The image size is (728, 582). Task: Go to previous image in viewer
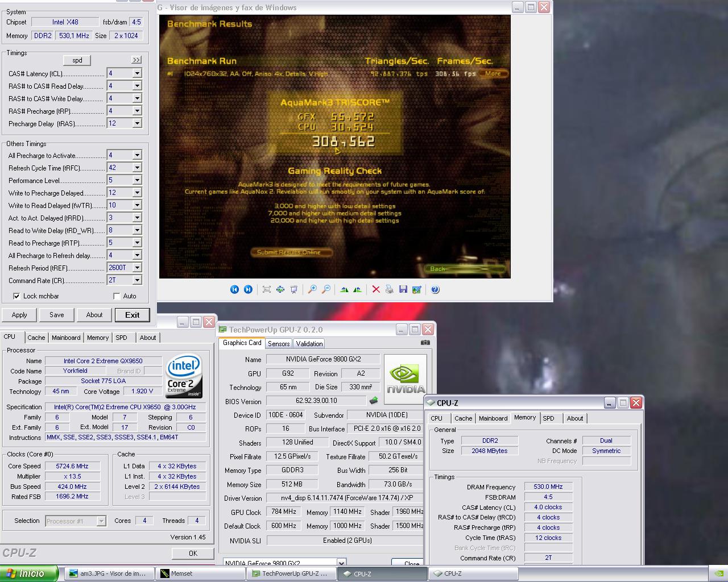click(234, 289)
